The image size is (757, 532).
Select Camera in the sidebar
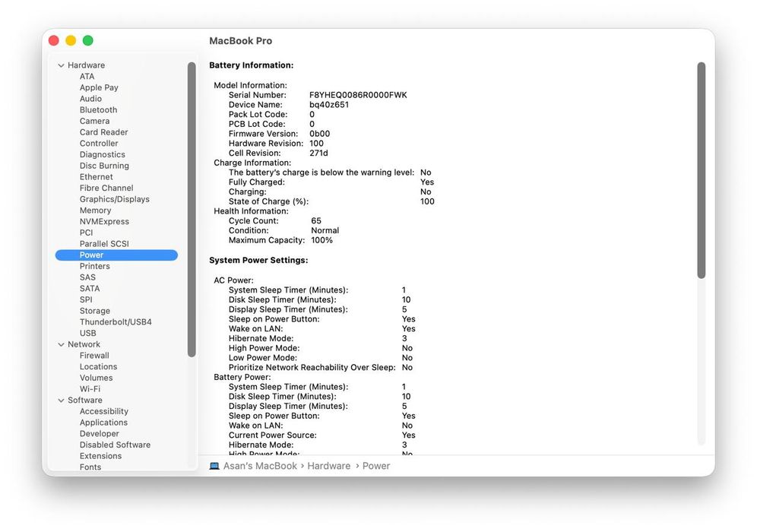pyautogui.click(x=94, y=121)
